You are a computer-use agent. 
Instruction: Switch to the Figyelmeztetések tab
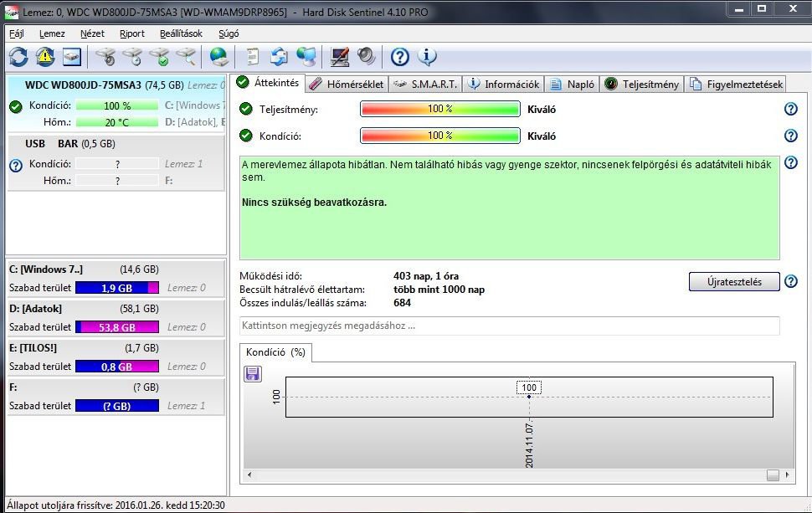pyautogui.click(x=736, y=85)
